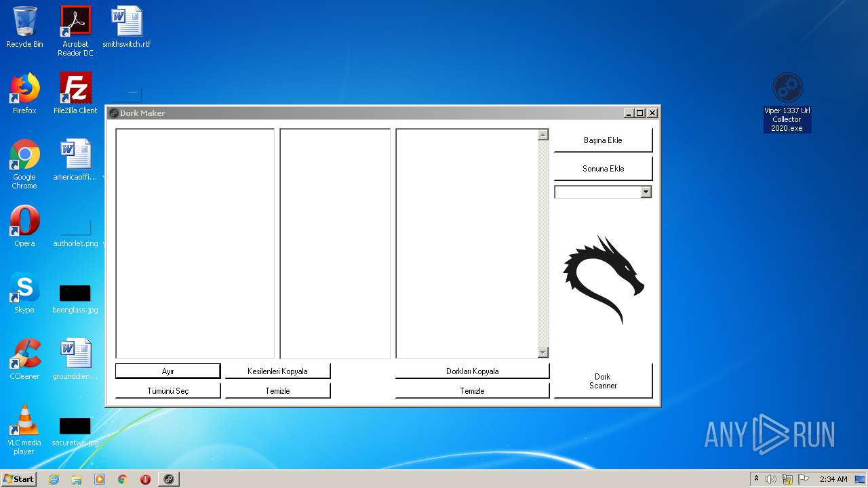Image resolution: width=868 pixels, height=488 pixels.
Task: Click the Temizle button under Dorkları Kopyala
Action: [x=472, y=391]
